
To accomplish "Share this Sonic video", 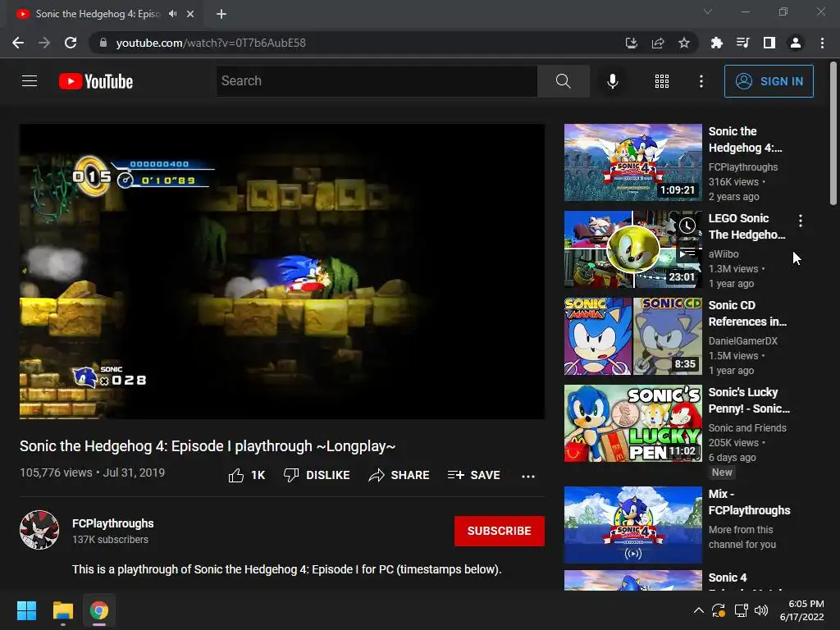I will pyautogui.click(x=399, y=475).
